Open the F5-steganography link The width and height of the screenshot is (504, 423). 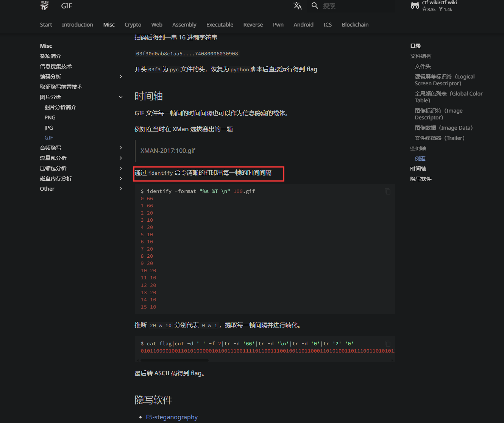(x=172, y=417)
